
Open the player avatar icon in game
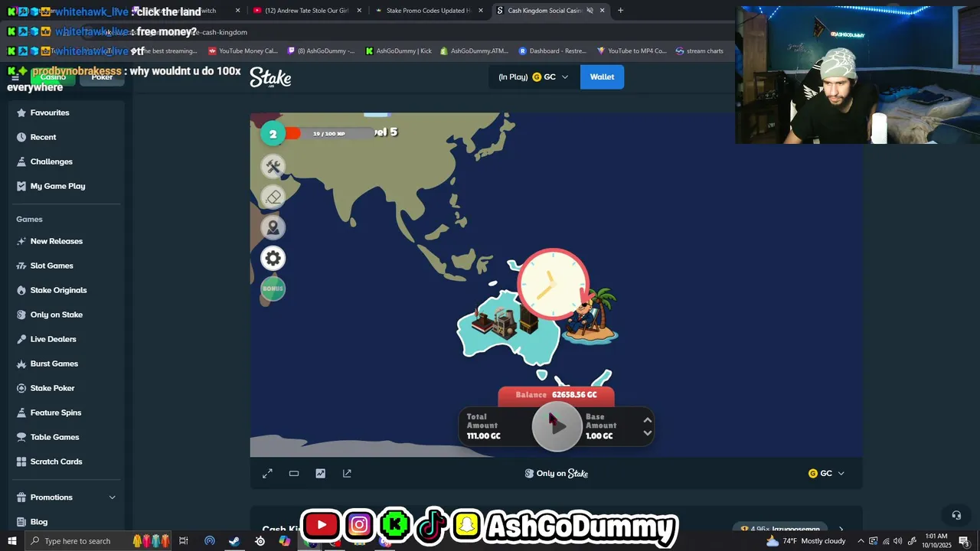coord(273,228)
